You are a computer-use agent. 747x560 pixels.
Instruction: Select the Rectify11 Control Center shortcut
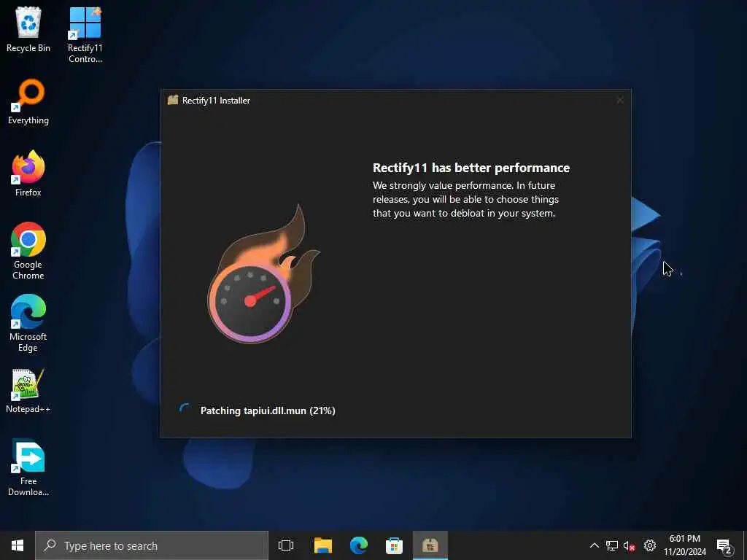tap(85, 34)
